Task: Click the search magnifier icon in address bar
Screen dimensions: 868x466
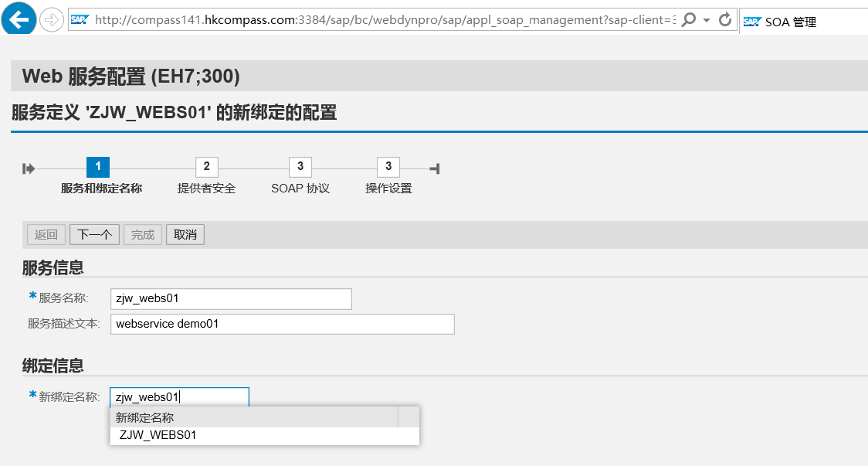Action: pos(688,20)
